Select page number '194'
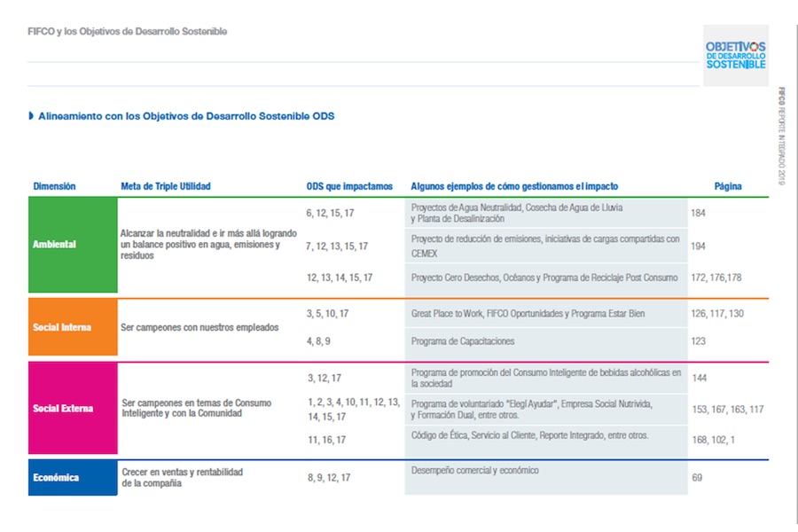 699,246
